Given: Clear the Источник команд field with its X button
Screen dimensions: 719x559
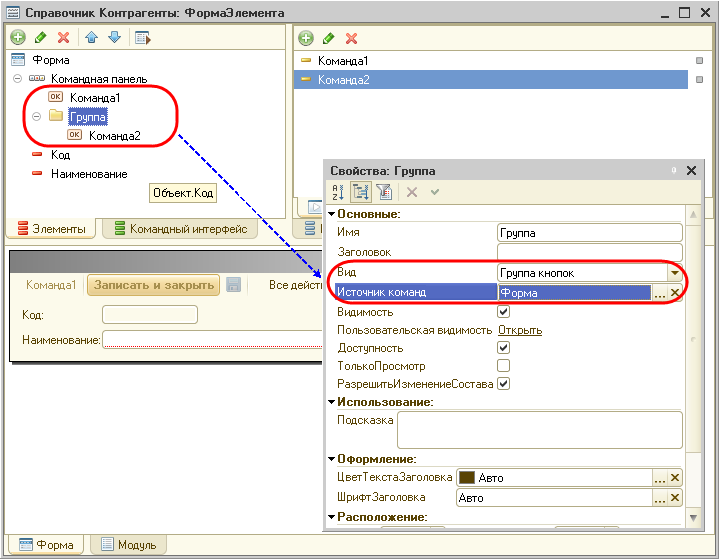Looking at the screenshot, I should pos(675,293).
